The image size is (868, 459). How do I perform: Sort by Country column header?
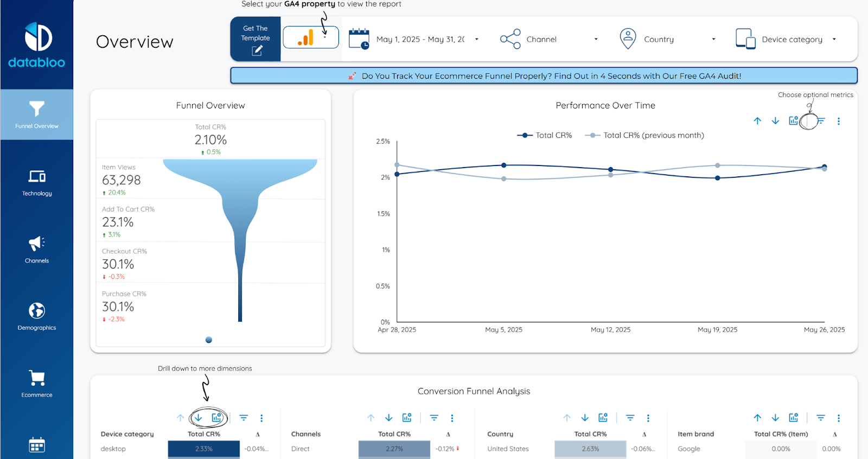[x=500, y=434]
